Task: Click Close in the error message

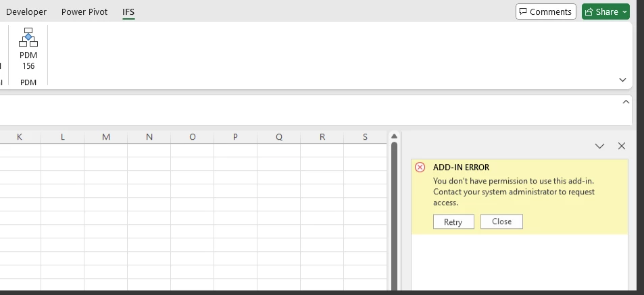Action: (501, 221)
